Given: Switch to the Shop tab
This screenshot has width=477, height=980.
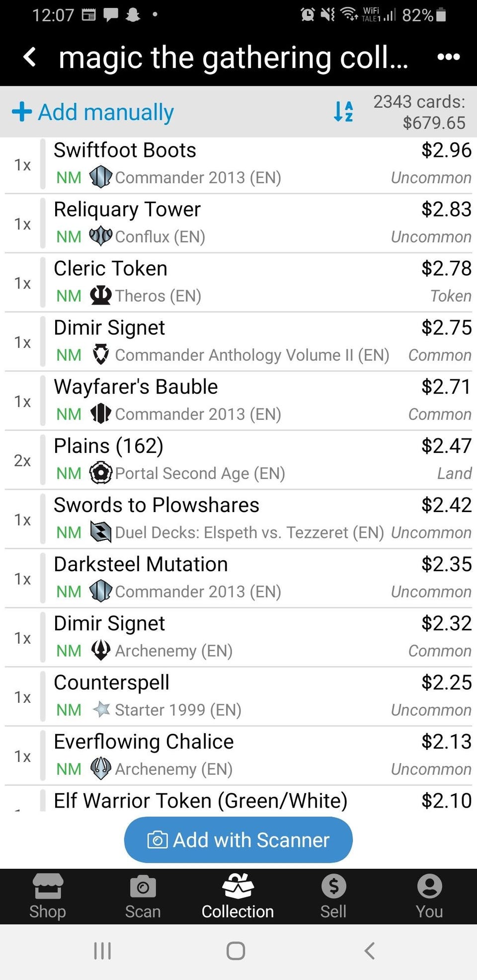Looking at the screenshot, I should click(x=48, y=897).
